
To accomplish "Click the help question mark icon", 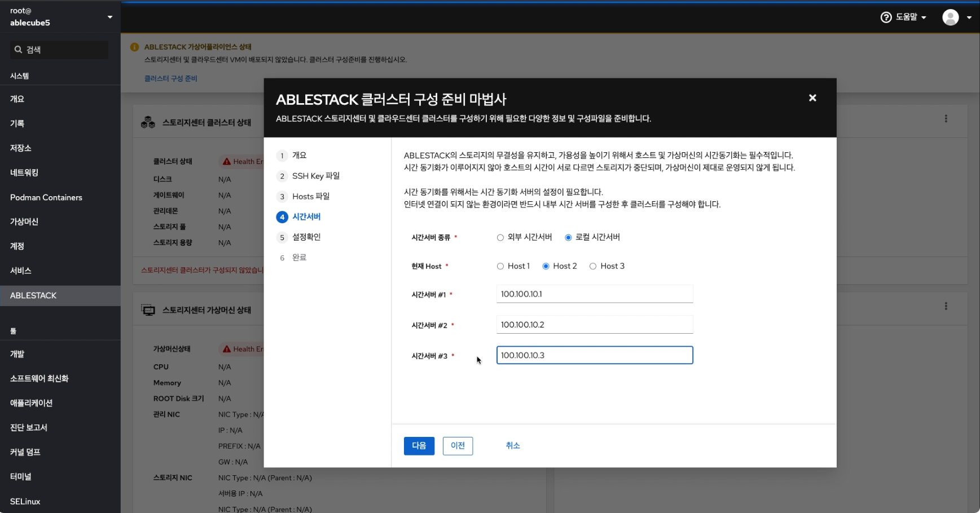I will [886, 17].
